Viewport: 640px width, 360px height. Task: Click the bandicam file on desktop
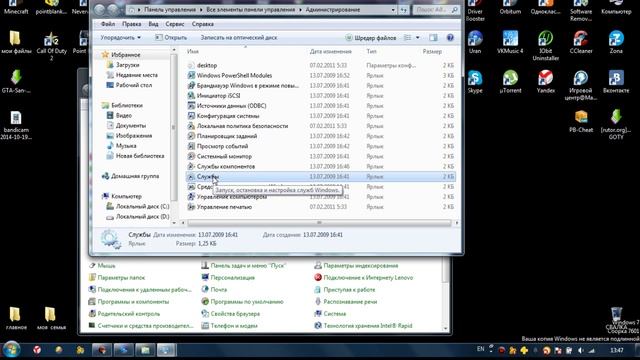click(x=16, y=125)
